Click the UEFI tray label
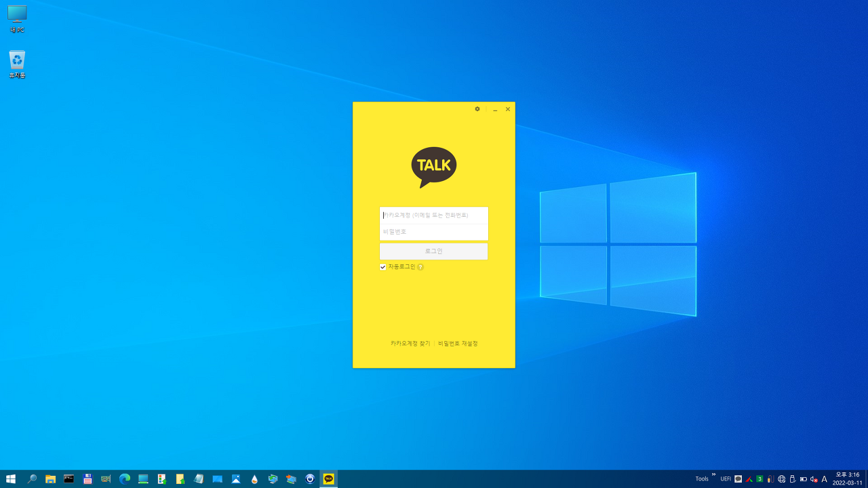The image size is (868, 488). (726, 479)
